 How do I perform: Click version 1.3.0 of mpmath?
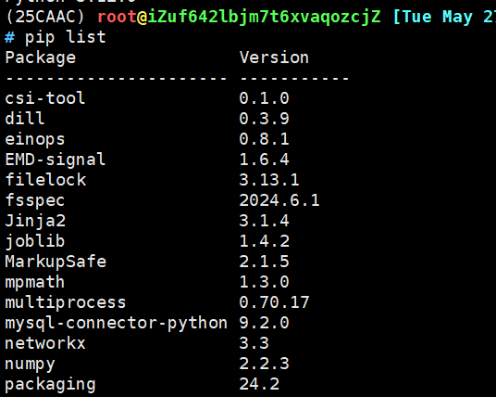(x=264, y=282)
